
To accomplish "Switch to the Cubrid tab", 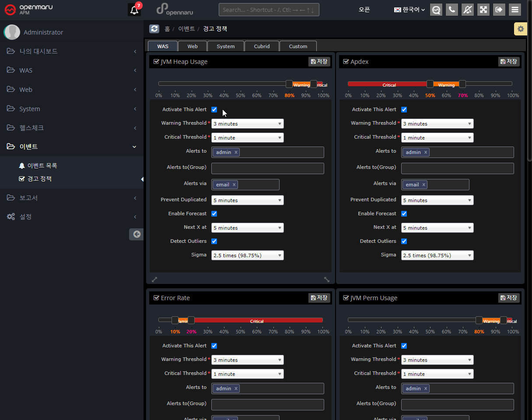I will pos(262,46).
